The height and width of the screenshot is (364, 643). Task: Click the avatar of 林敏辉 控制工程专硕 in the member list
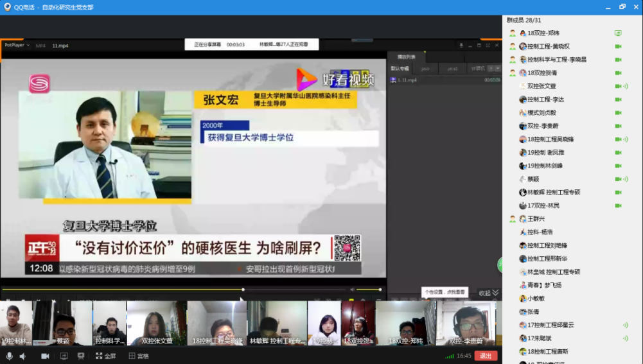click(523, 192)
